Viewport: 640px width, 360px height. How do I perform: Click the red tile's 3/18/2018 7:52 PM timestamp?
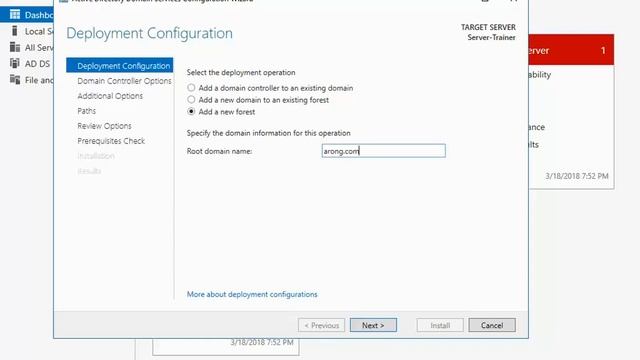pos(577,176)
